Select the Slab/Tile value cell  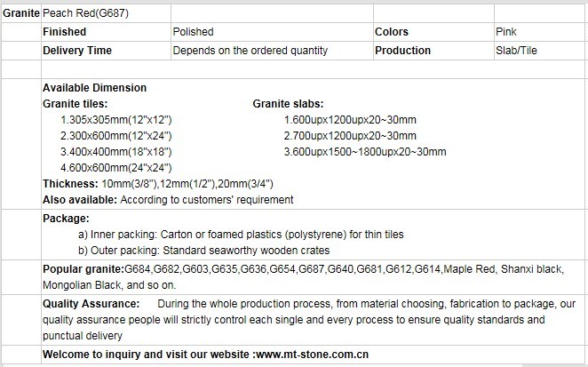[515, 51]
